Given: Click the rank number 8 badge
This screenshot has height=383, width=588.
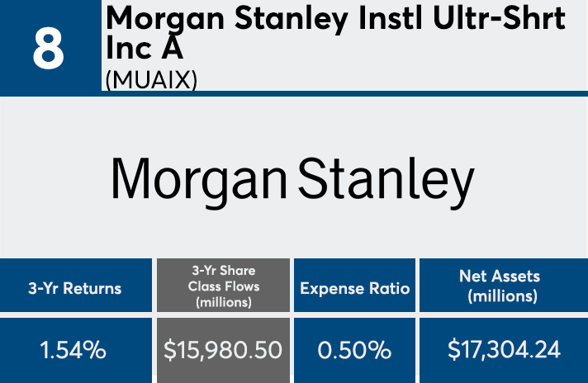Looking at the screenshot, I should (x=48, y=50).
